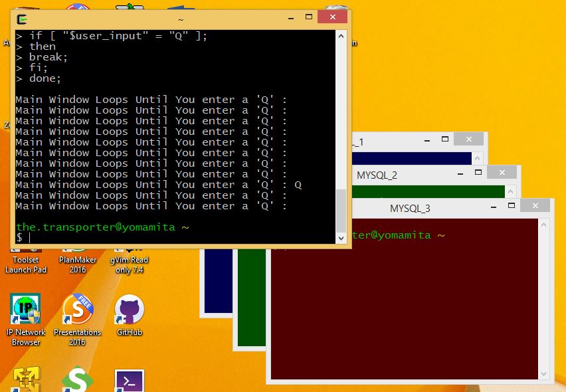This screenshot has width=566, height=392.
Task: Maximize the MYSQL_2 window
Action: click(478, 172)
